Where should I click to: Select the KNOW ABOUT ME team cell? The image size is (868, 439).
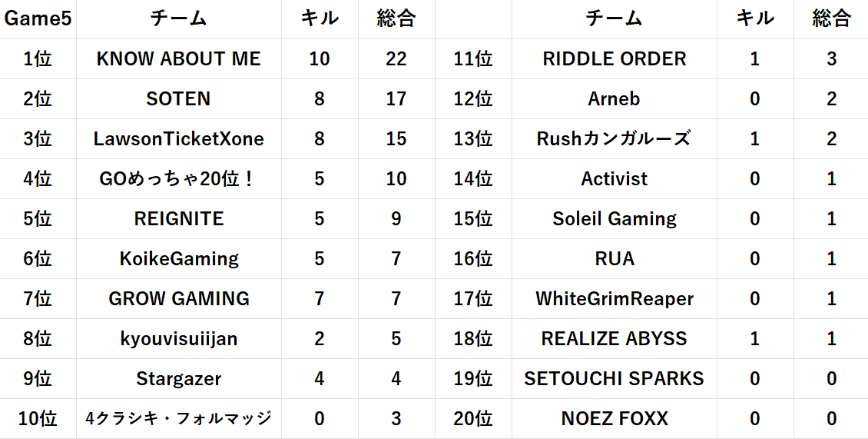(178, 59)
